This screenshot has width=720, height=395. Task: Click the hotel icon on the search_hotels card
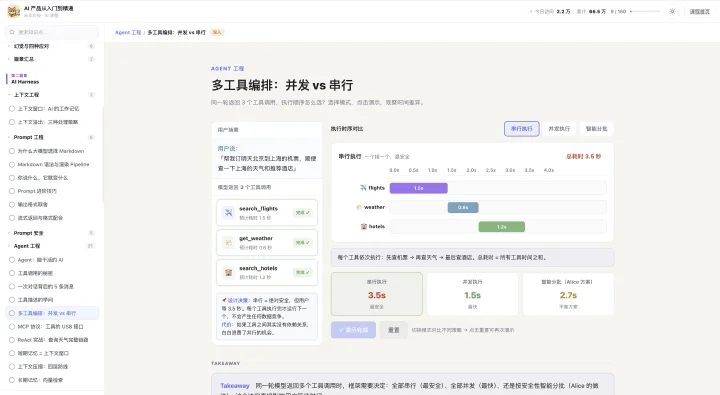point(228,272)
